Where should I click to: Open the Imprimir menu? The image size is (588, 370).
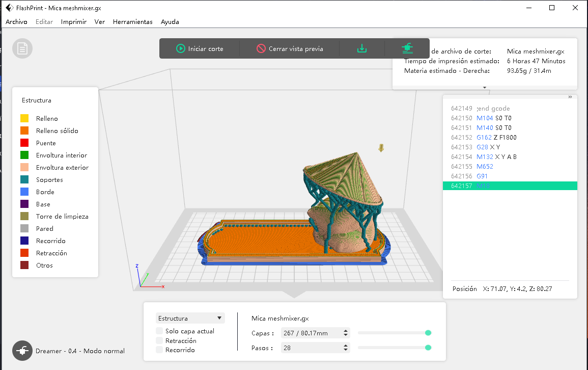pos(73,22)
